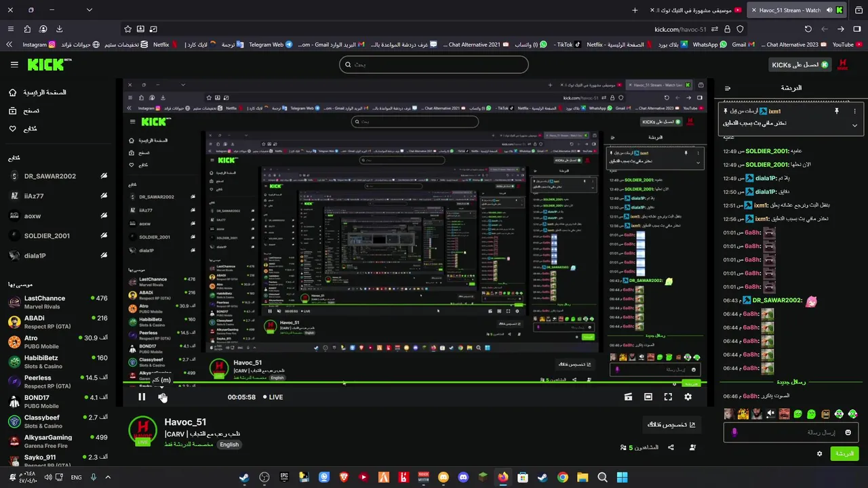The image size is (868, 488).
Task: Expand the pinned message chevron
Action: click(x=854, y=125)
